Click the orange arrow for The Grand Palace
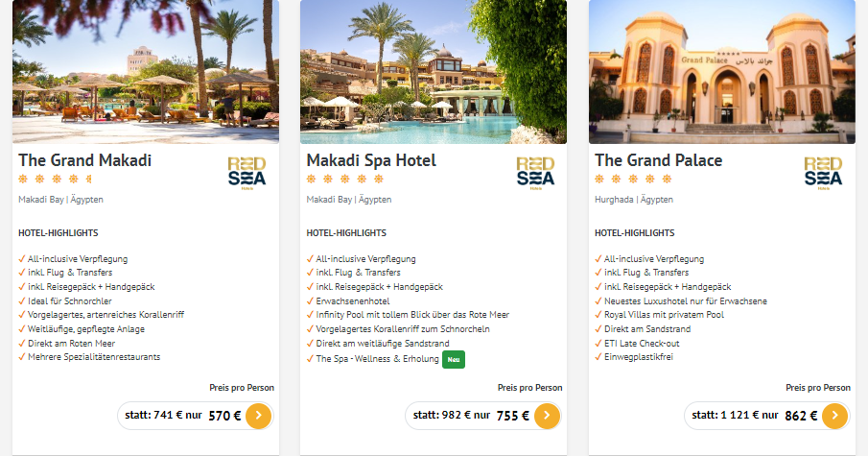 [x=834, y=416]
